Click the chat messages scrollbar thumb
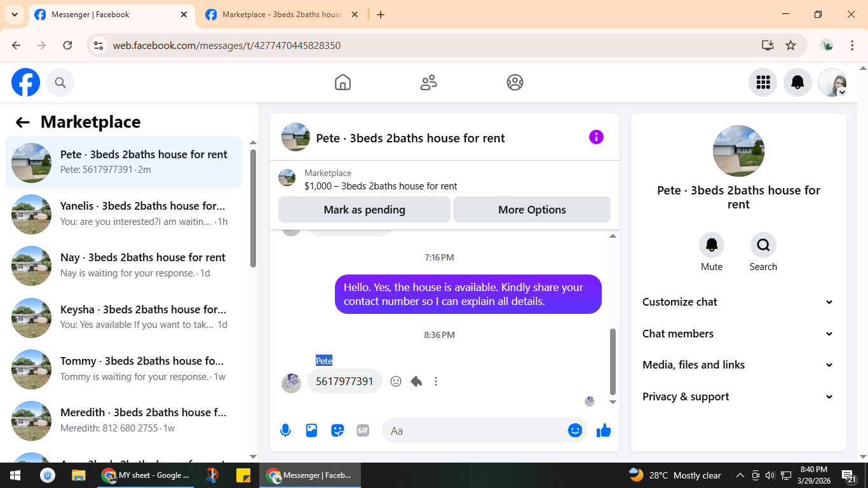 coord(613,362)
